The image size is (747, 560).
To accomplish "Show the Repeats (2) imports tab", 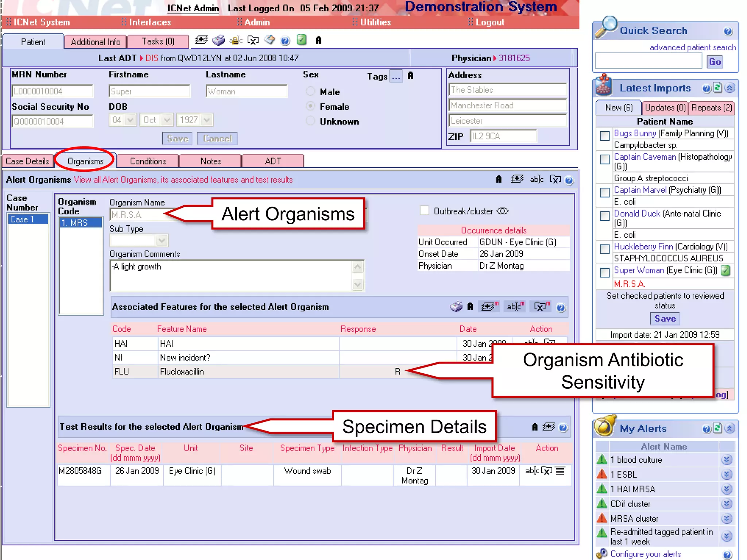I will pyautogui.click(x=712, y=108).
